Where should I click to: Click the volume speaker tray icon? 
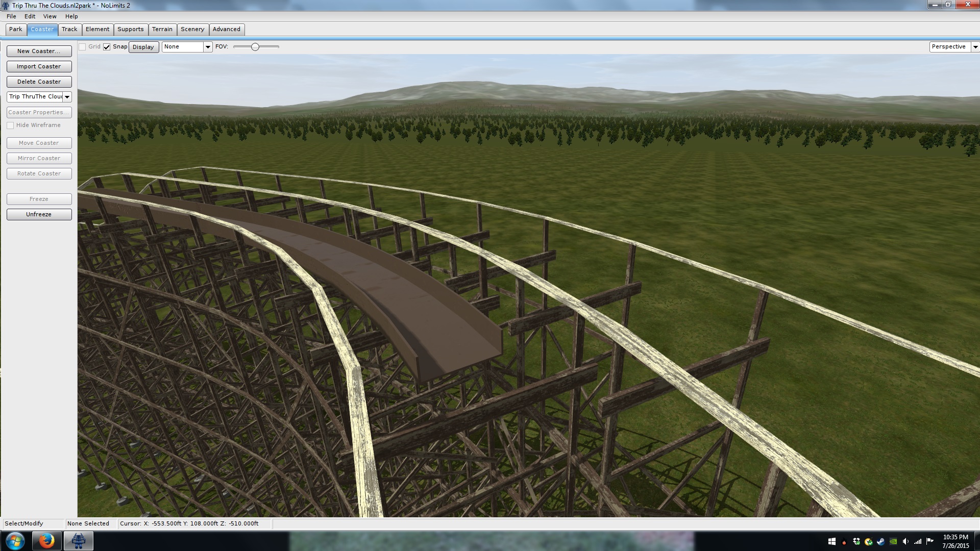[x=905, y=541]
